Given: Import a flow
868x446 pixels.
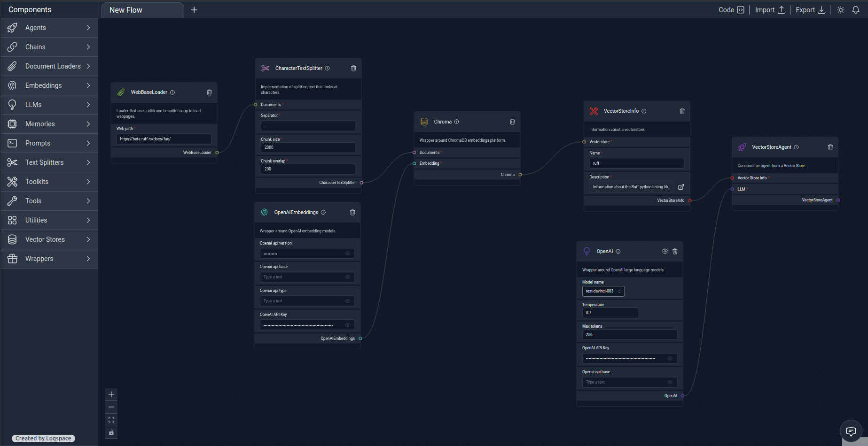Looking at the screenshot, I should [x=770, y=10].
